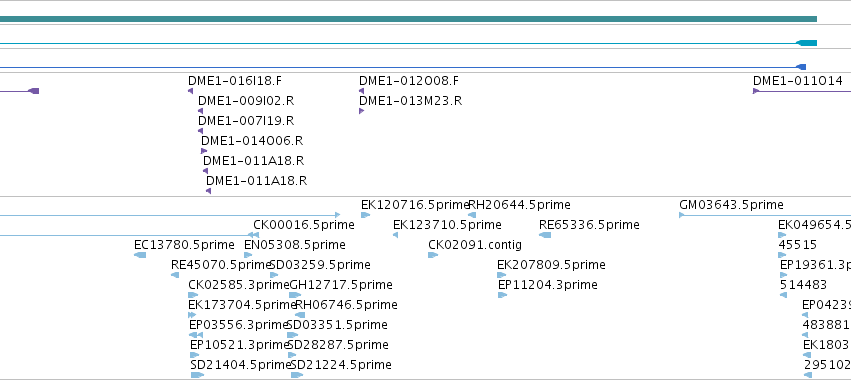The image size is (851, 380).
Task: Select the EP19361 feature label
Action: 815,265
